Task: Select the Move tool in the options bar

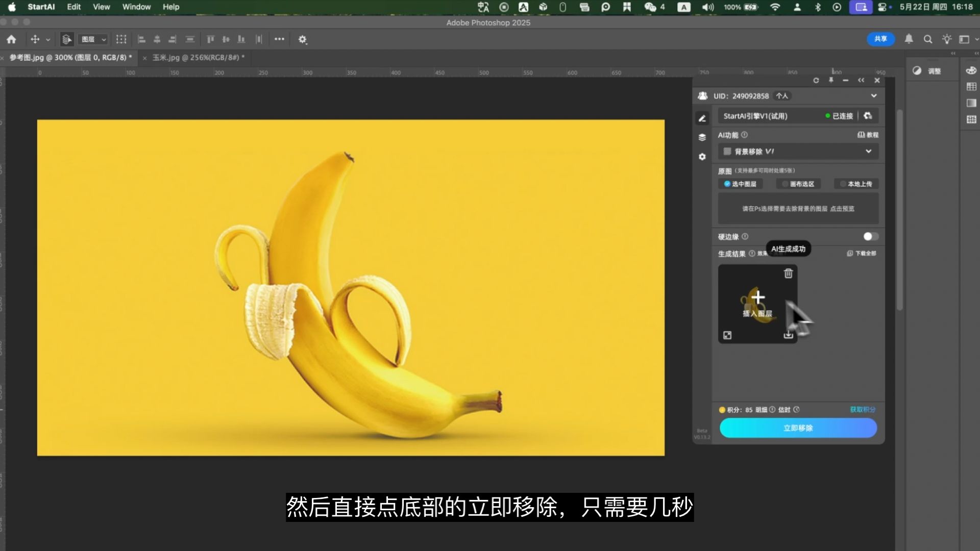Action: click(x=35, y=39)
